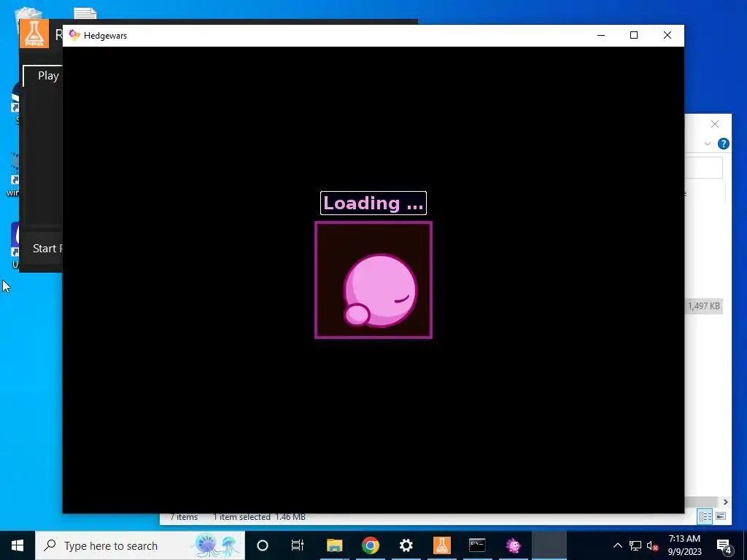
Task: Open Cortana from the taskbar
Action: point(263,545)
